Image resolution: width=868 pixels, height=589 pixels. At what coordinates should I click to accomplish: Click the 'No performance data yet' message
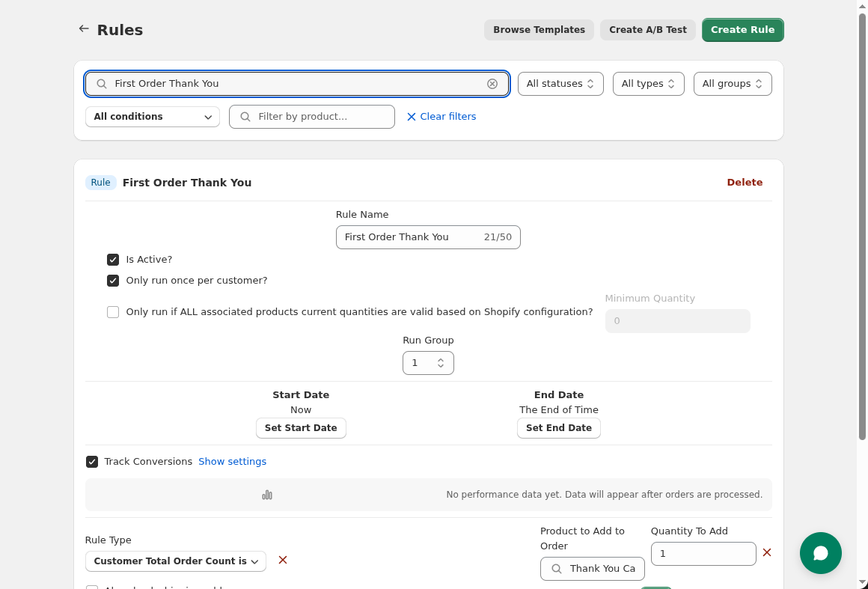click(x=604, y=495)
